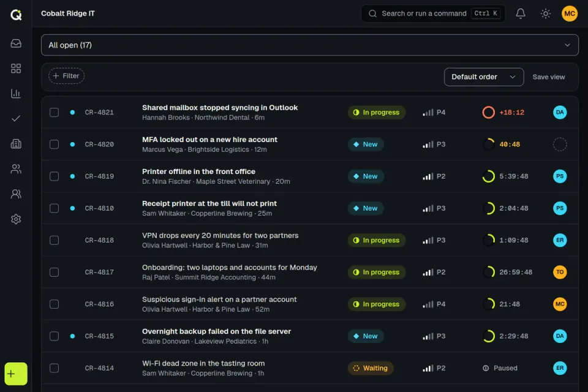Viewport: 588px width, 392px height.
Task: Open the MC user avatar menu
Action: [x=569, y=13]
